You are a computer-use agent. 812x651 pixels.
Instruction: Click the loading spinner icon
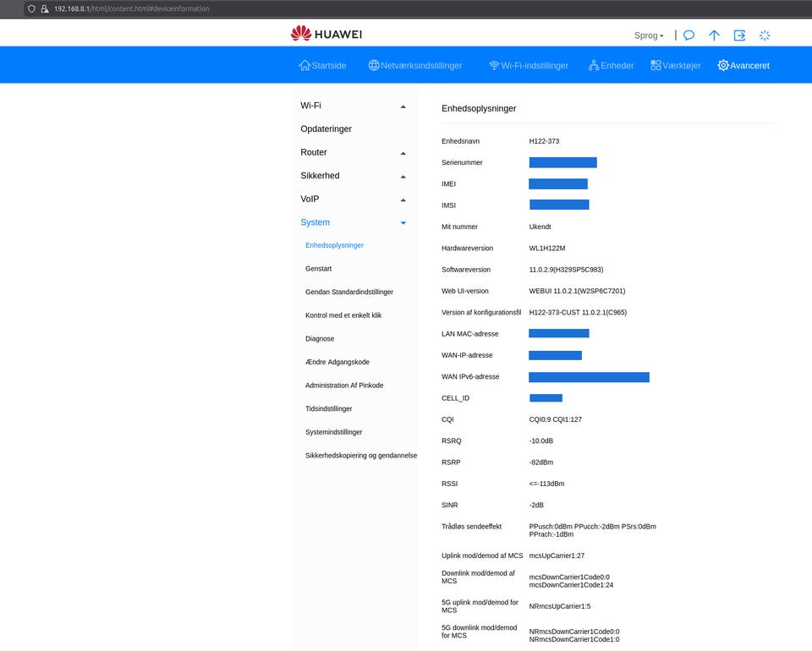(x=765, y=36)
